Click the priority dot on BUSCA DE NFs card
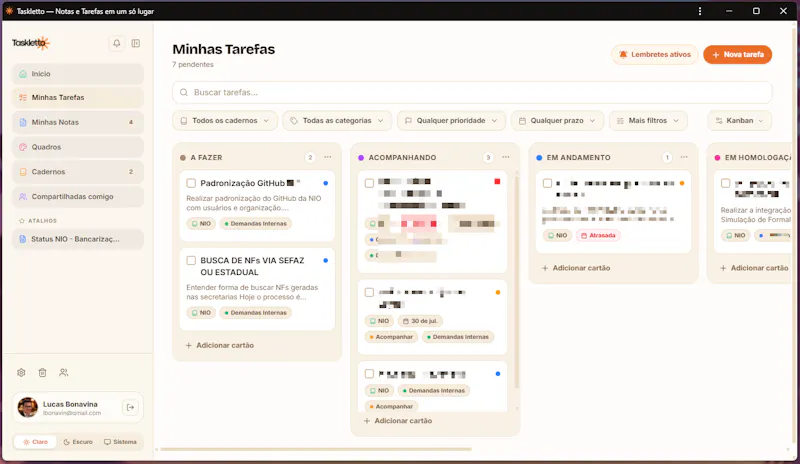This screenshot has height=464, width=800. point(326,260)
